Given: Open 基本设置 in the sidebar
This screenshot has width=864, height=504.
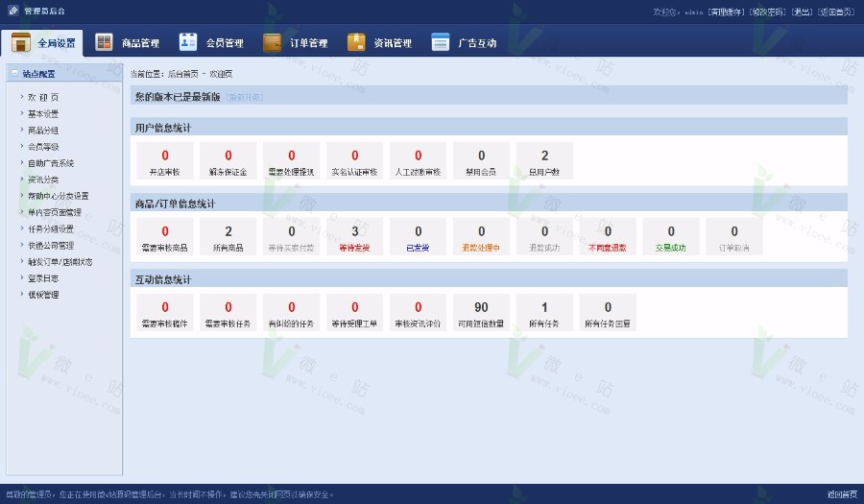Looking at the screenshot, I should (x=43, y=114).
